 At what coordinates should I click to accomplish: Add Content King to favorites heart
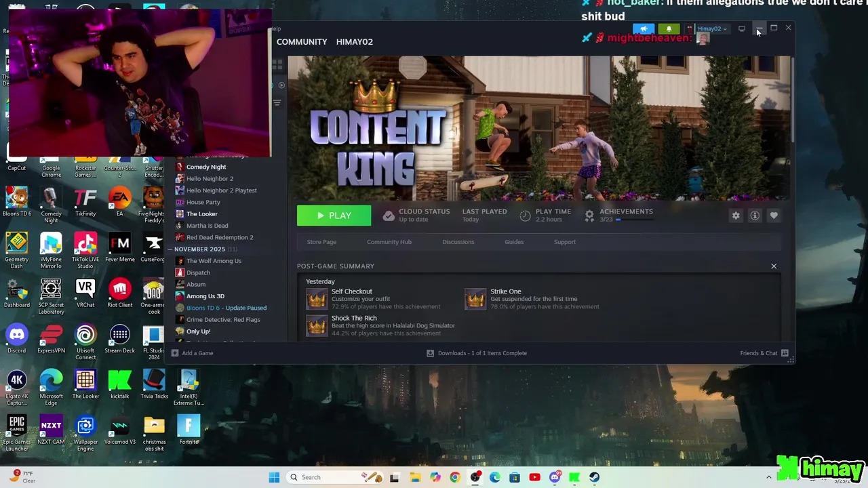click(x=774, y=216)
